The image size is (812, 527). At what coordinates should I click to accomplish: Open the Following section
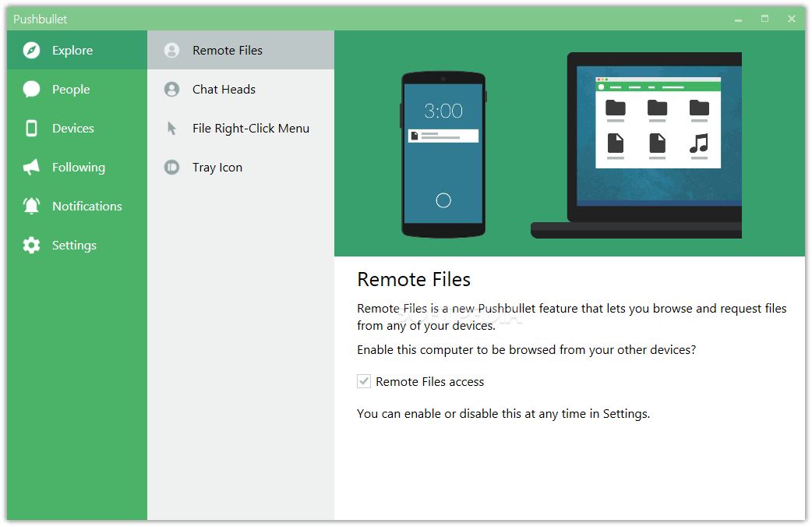pyautogui.click(x=77, y=167)
